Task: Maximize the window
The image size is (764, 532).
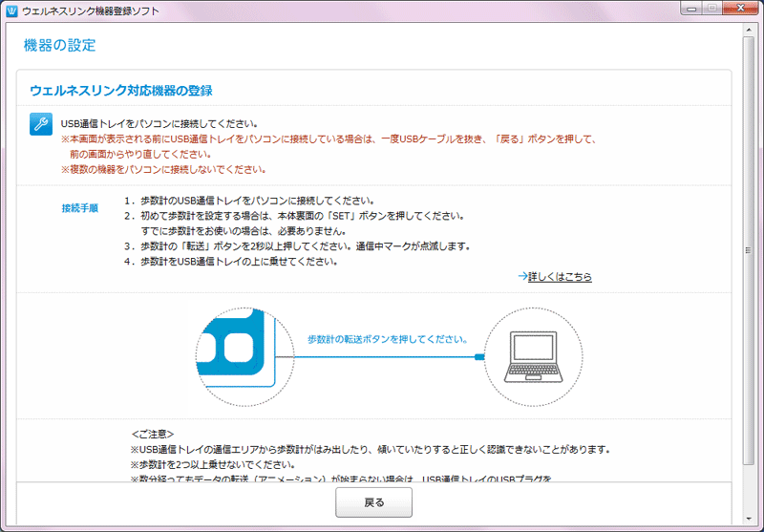Action: click(x=711, y=8)
